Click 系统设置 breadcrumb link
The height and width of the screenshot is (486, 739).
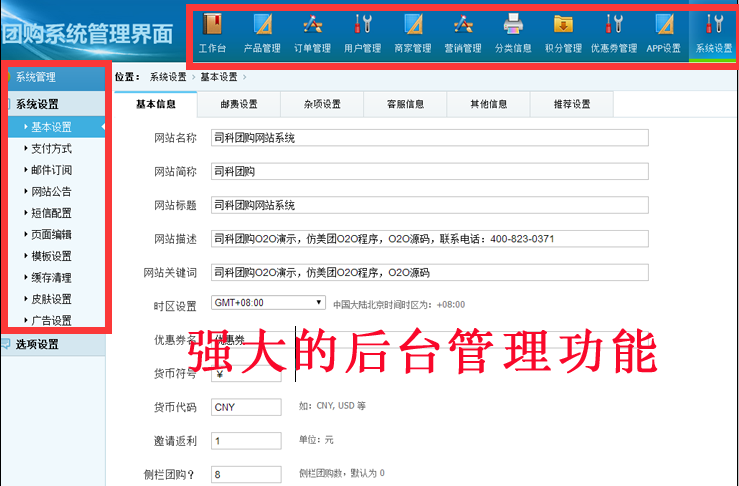tap(168, 77)
